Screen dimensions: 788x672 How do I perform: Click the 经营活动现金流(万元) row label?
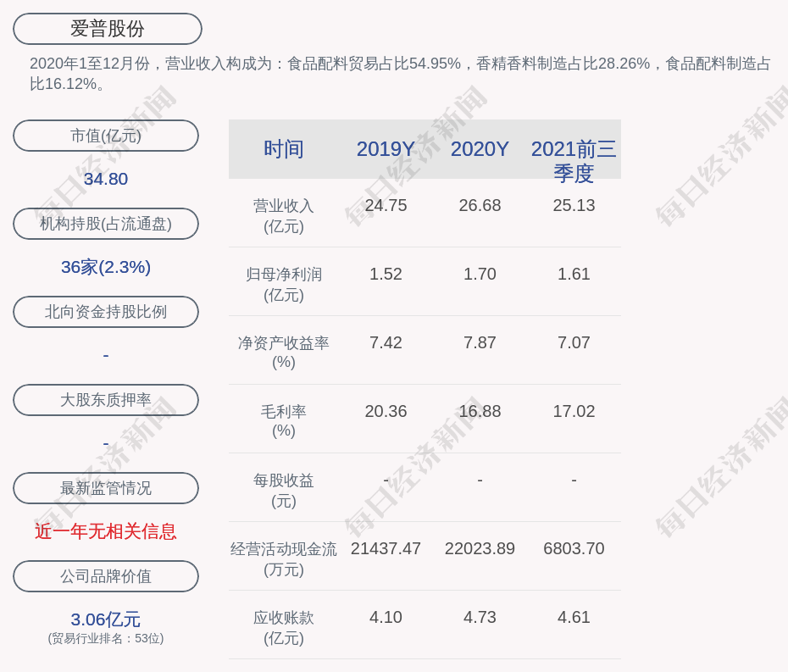coord(284,559)
